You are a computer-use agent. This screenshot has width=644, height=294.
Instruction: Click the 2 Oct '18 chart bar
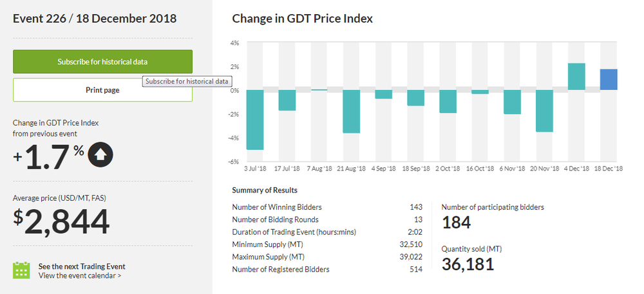tap(448, 102)
